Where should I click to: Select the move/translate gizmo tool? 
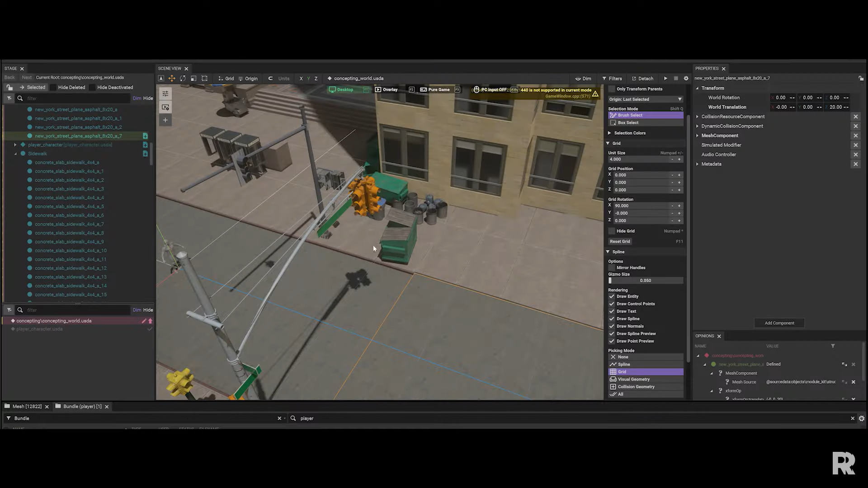click(172, 78)
